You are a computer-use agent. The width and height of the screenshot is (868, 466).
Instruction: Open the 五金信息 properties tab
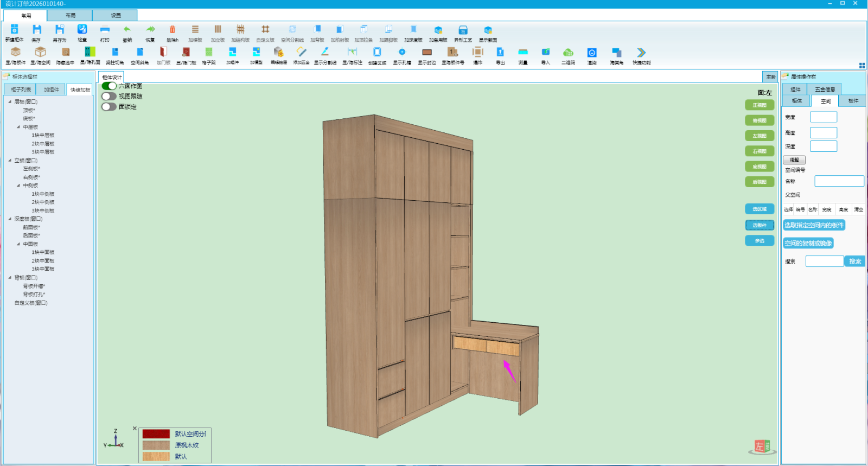tap(825, 90)
